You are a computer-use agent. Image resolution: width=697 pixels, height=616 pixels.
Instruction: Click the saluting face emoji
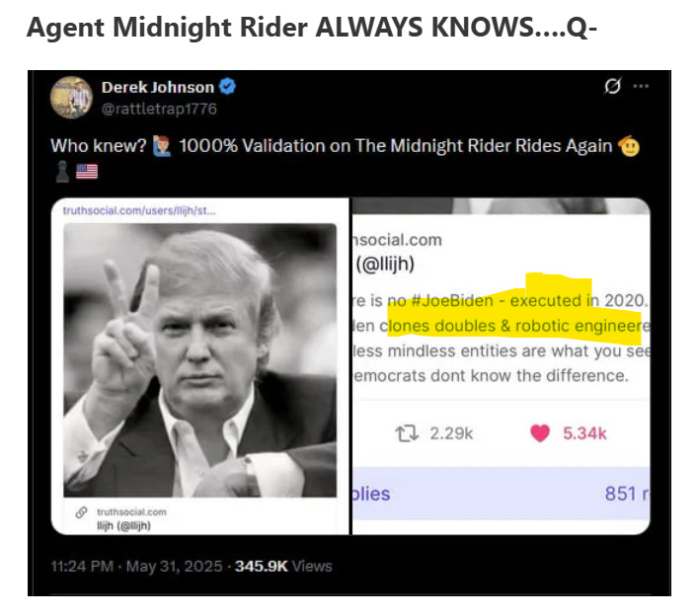click(x=629, y=146)
